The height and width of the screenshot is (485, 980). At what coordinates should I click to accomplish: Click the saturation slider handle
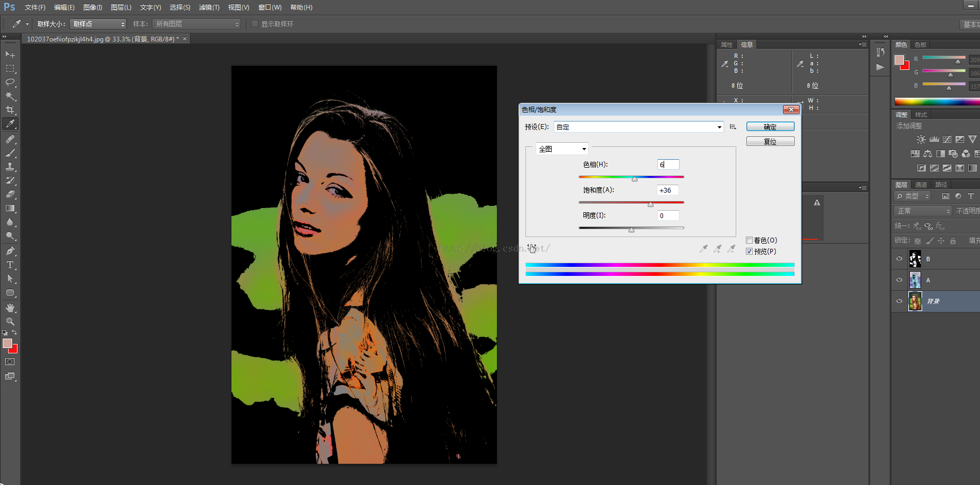tap(650, 204)
